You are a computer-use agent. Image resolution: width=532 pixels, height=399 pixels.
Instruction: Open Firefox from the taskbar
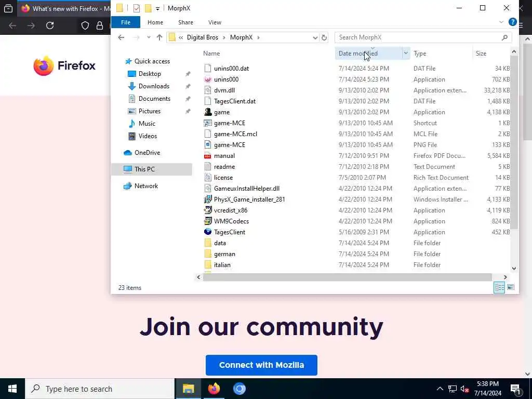[214, 389]
